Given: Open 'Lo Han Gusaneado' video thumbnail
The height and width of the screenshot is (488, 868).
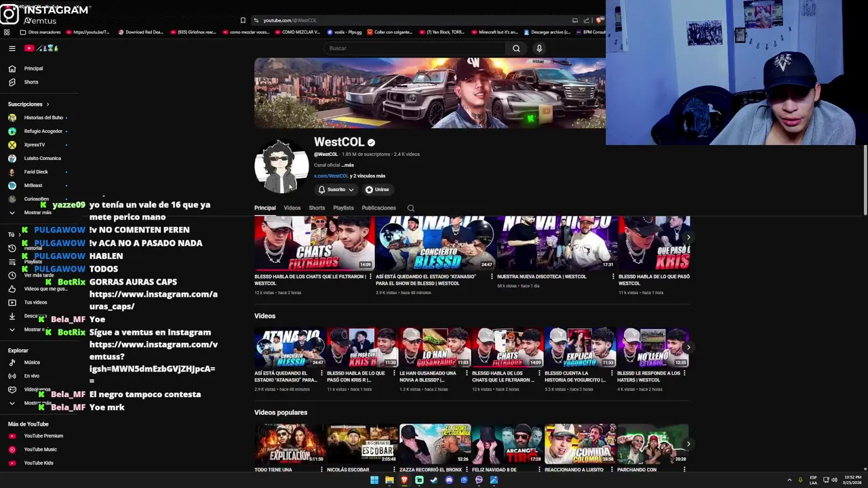Looking at the screenshot, I should click(435, 348).
